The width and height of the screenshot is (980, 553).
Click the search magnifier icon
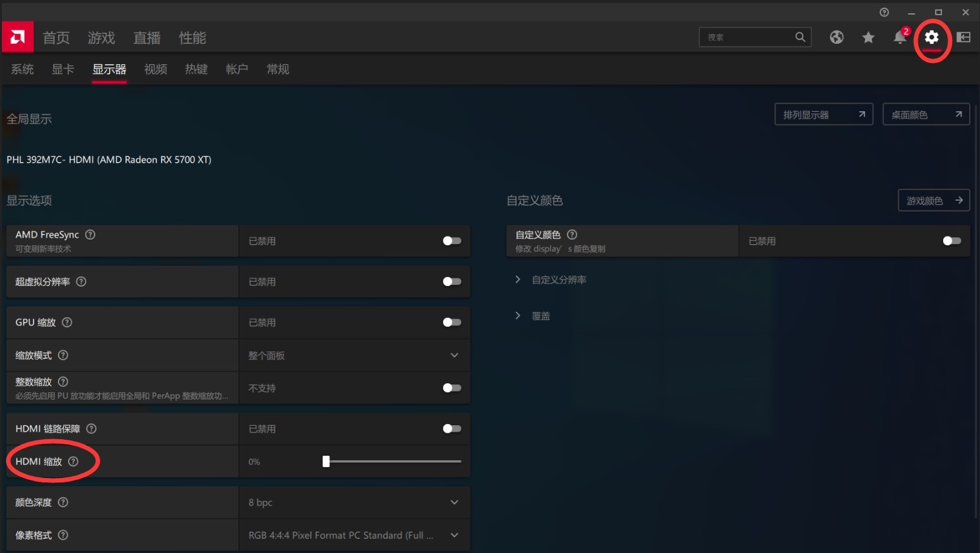800,37
